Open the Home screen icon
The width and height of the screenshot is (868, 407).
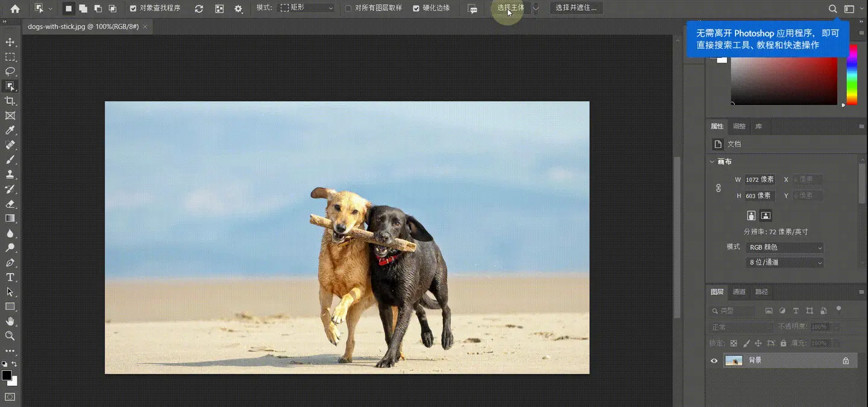point(15,8)
